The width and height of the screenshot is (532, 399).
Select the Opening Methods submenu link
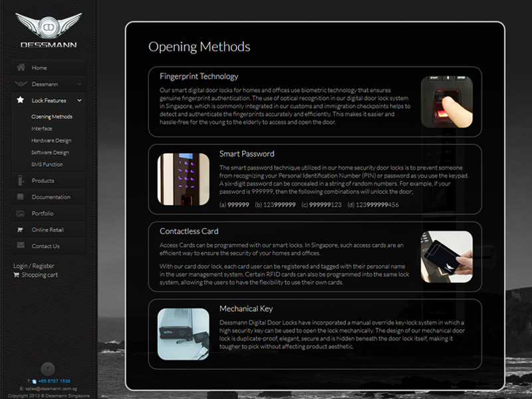[x=52, y=117]
